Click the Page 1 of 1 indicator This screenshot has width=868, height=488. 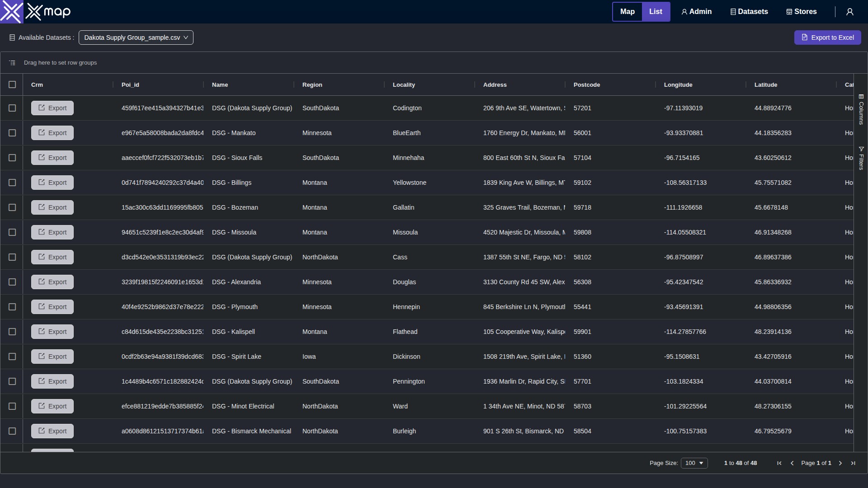(x=816, y=463)
